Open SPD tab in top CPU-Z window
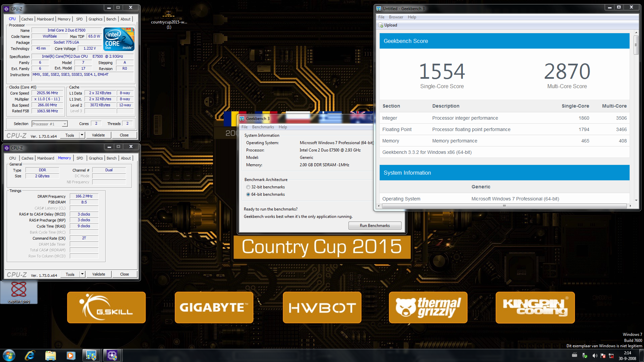Viewport: 644px width, 362px height. (x=79, y=19)
